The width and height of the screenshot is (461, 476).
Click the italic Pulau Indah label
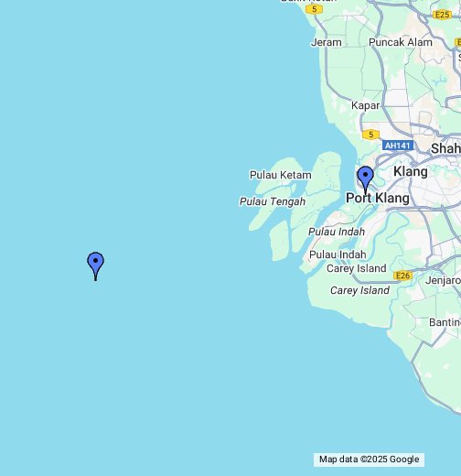337,232
